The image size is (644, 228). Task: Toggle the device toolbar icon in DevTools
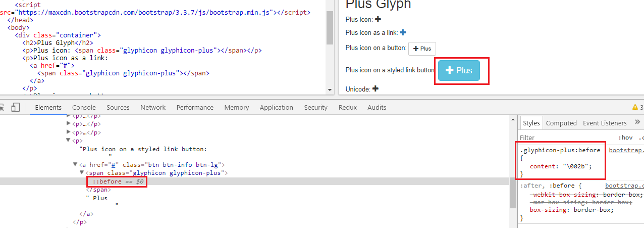16,107
